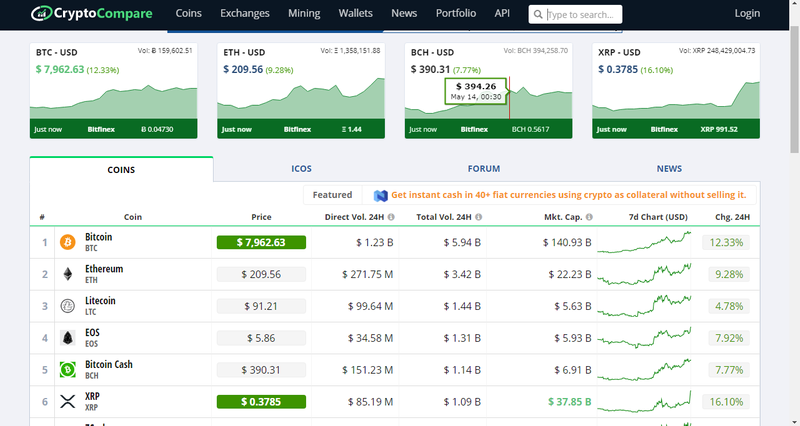
Task: Click Litecoin's direct volume $ 99.64 M
Action: click(371, 306)
